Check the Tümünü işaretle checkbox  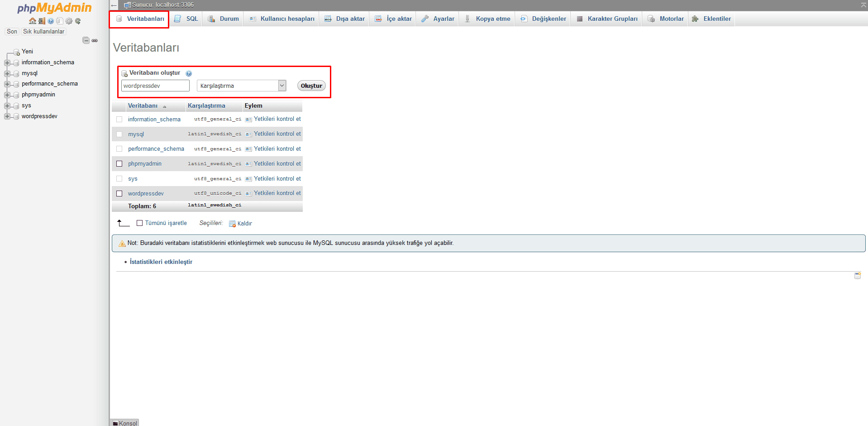[140, 223]
